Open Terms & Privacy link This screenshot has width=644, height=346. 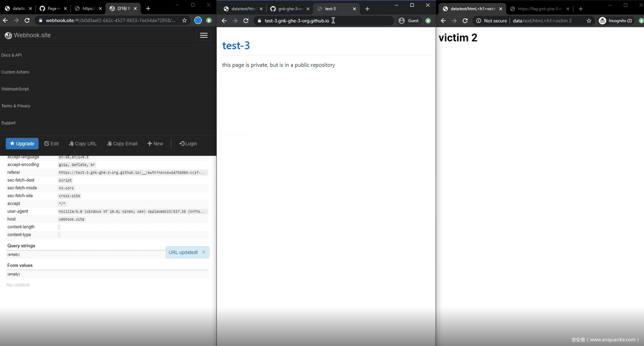[16, 106]
